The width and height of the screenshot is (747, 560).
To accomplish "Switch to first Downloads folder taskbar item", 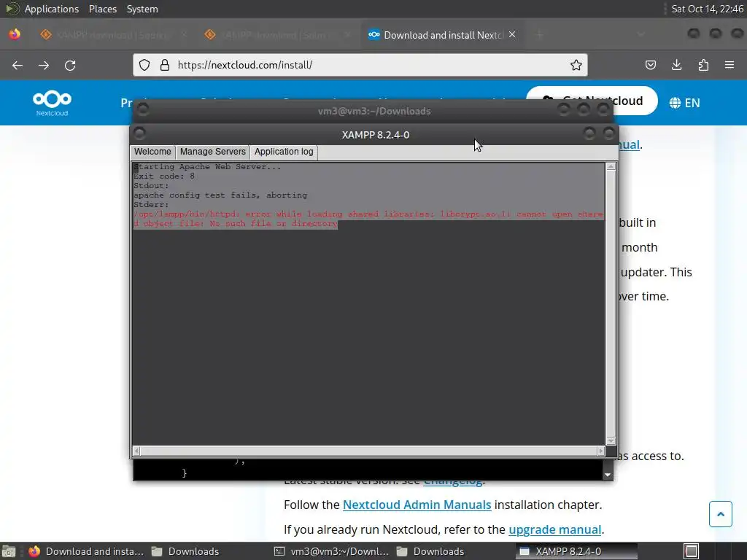I will (186, 551).
